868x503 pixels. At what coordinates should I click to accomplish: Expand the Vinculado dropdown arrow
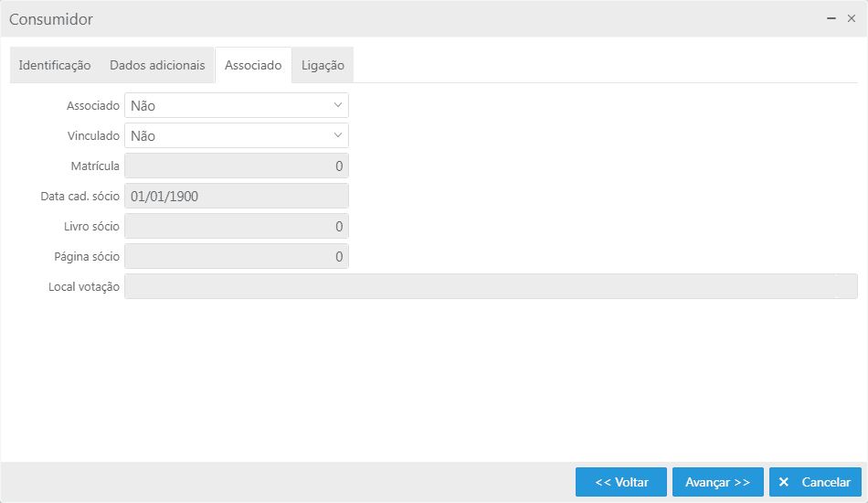point(338,135)
